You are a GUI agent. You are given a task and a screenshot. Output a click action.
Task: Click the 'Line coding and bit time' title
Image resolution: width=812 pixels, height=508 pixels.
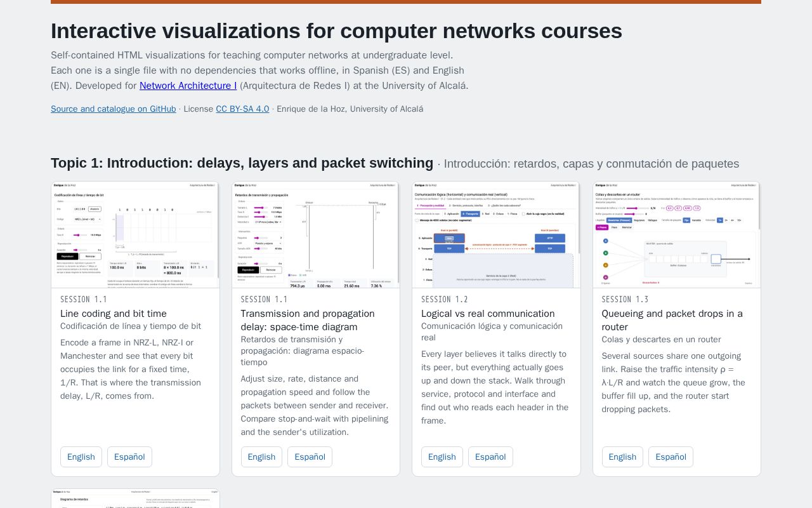(114, 313)
